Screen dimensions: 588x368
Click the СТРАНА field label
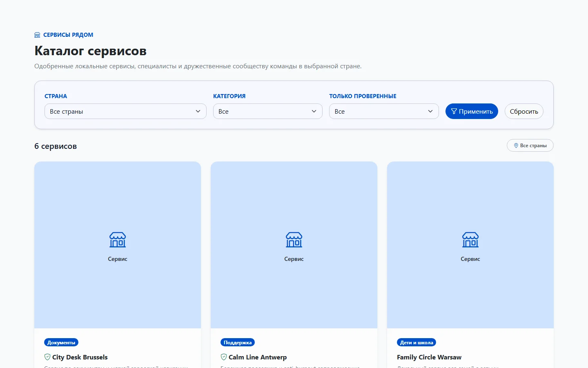[56, 96]
